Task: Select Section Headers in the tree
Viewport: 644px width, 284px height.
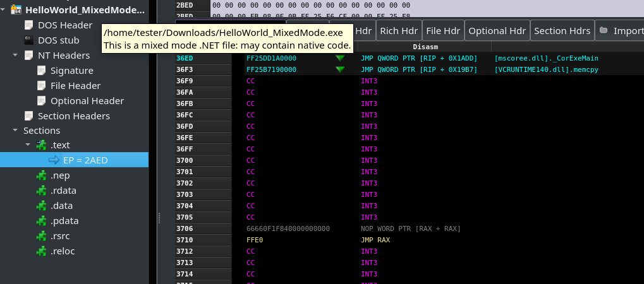Action: pyautogui.click(x=74, y=116)
